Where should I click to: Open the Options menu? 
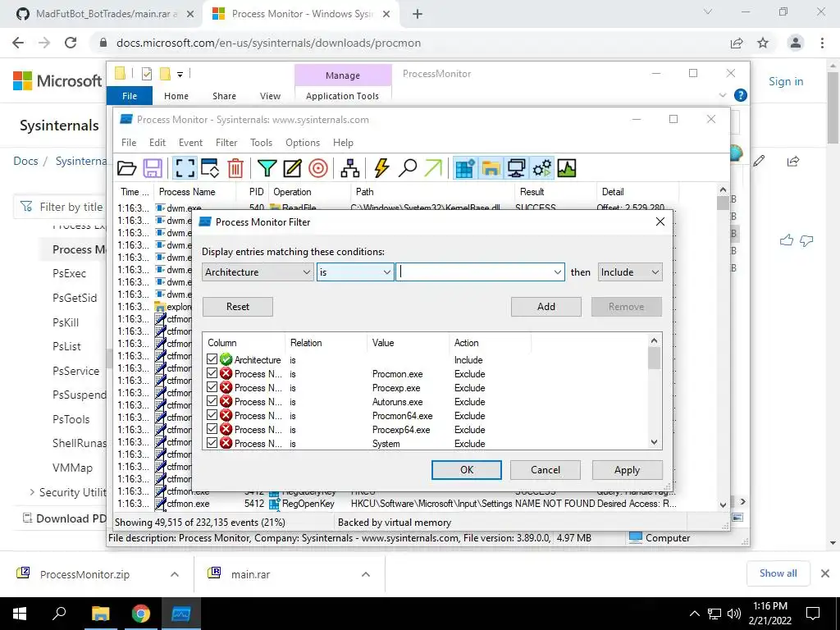(303, 143)
